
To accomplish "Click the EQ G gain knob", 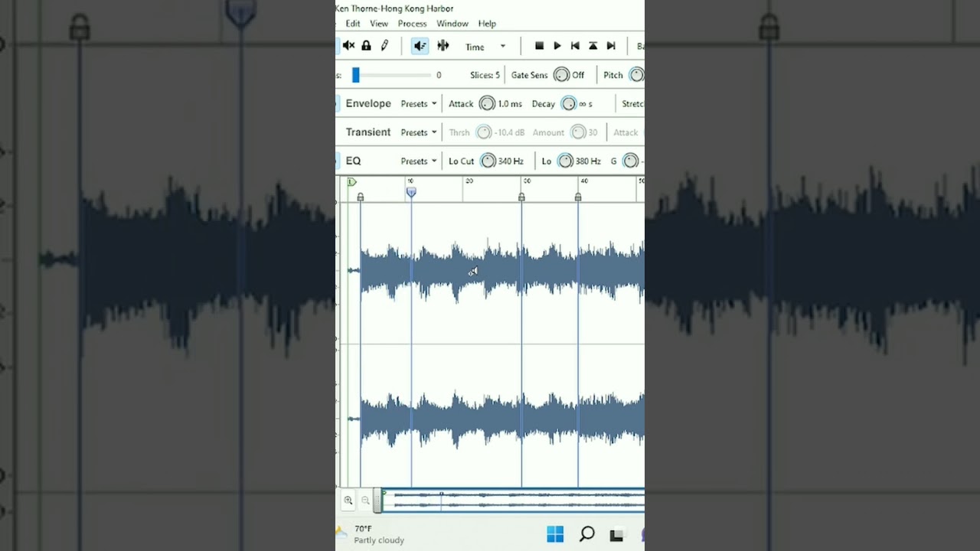I will 630,161.
